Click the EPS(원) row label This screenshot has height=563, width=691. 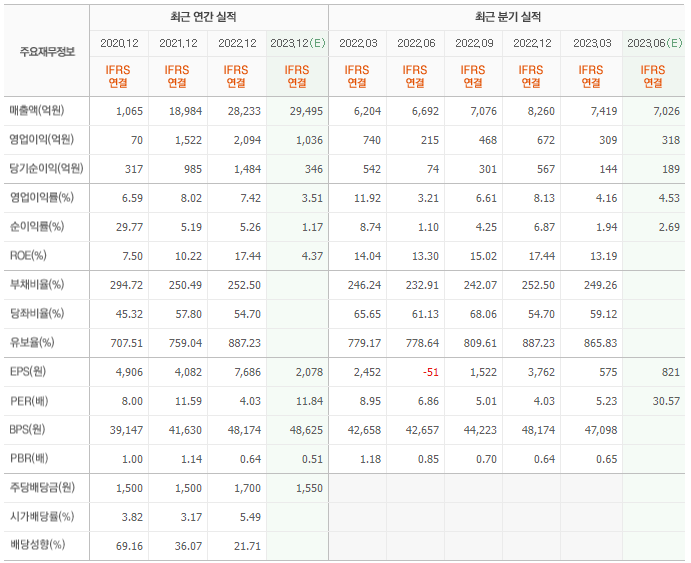point(28,371)
